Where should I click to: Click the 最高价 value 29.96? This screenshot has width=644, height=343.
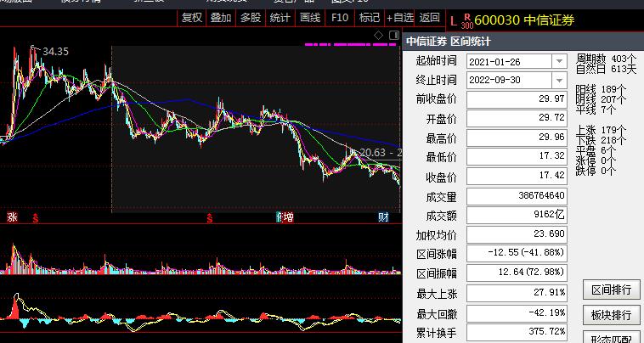click(x=517, y=138)
